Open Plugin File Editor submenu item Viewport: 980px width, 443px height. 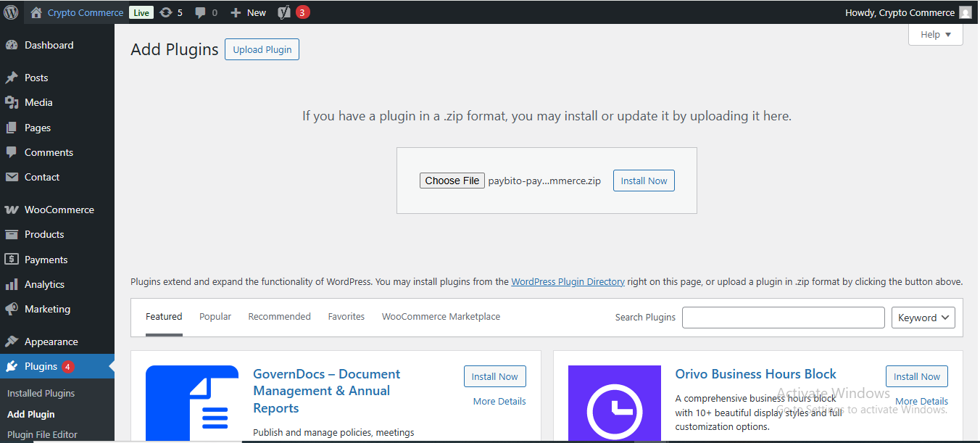[42, 434]
